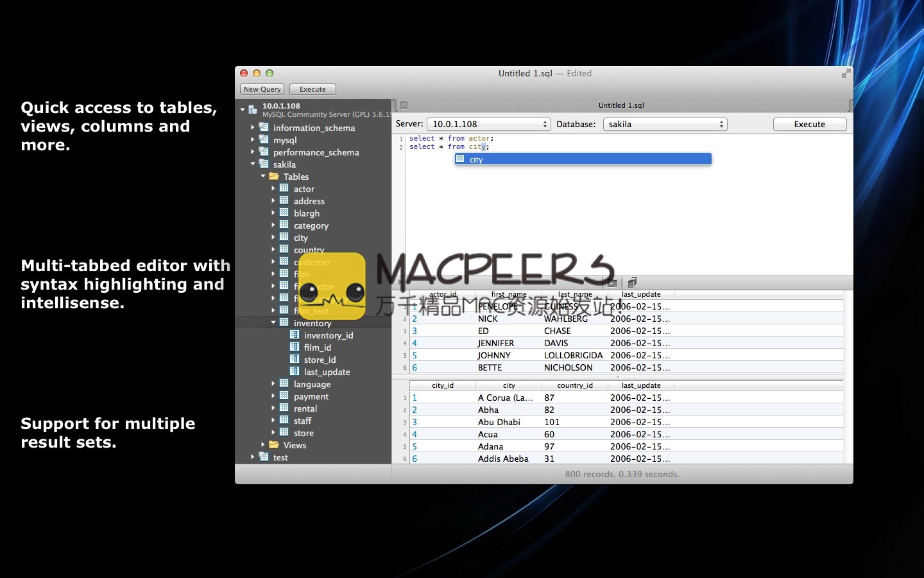The height and width of the screenshot is (578, 924).
Task: Choose city from the autocomplete popup
Action: click(583, 159)
